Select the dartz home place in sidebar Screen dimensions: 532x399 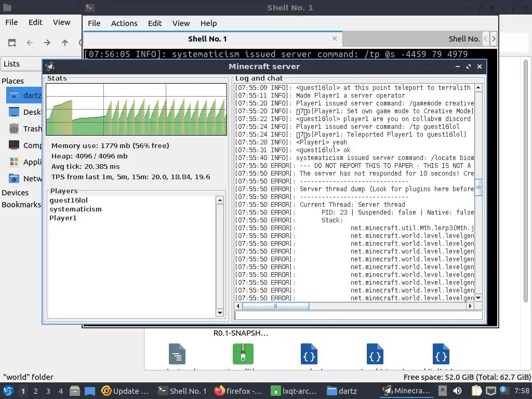pos(24,96)
